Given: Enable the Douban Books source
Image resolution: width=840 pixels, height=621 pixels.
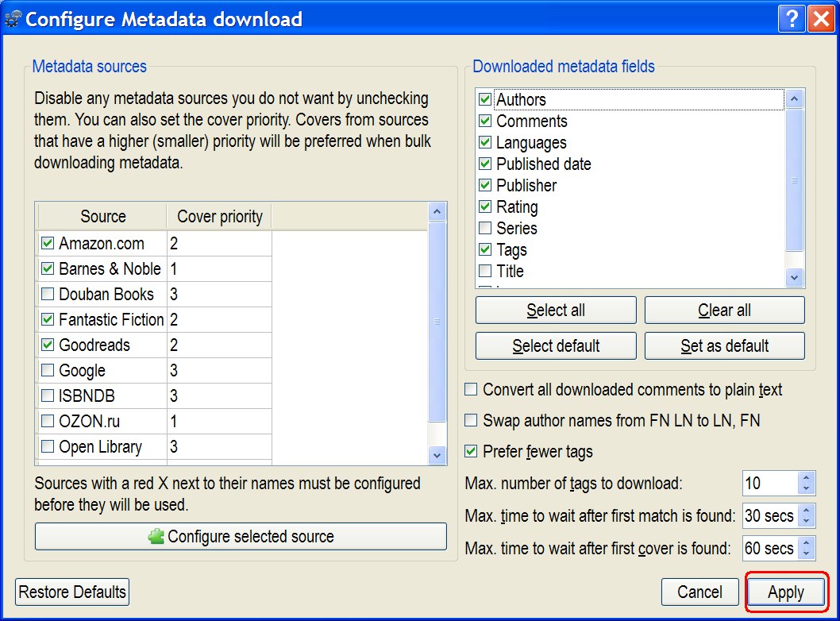Looking at the screenshot, I should (x=48, y=294).
